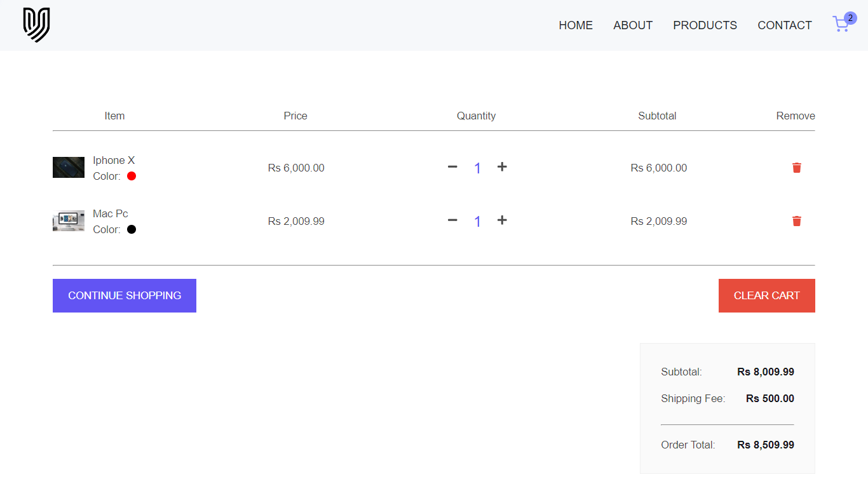868x498 pixels.
Task: Click the red color dot for Iphone X
Action: (x=132, y=176)
